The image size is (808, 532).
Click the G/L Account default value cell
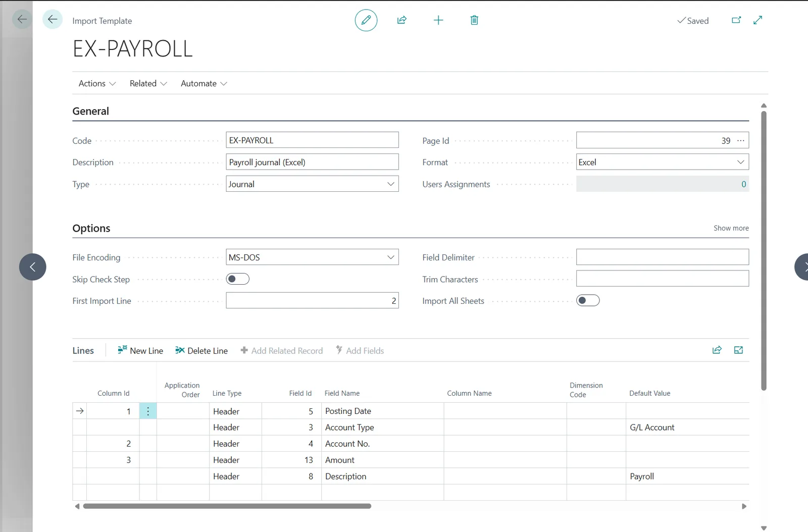point(688,428)
